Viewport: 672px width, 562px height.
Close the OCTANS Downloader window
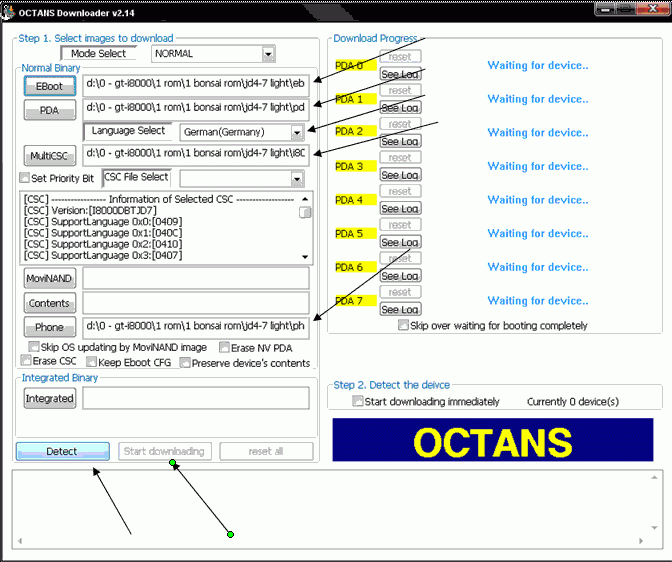pos(653,9)
